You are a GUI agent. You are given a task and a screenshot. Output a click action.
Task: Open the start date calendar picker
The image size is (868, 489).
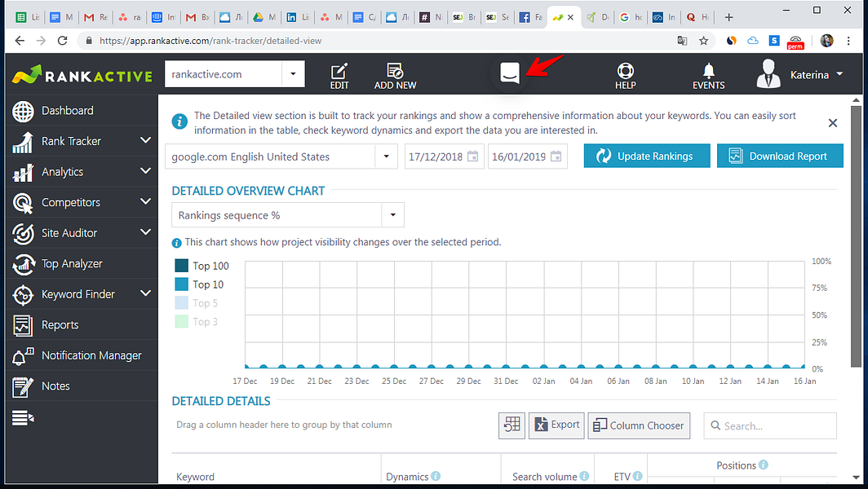pos(473,156)
